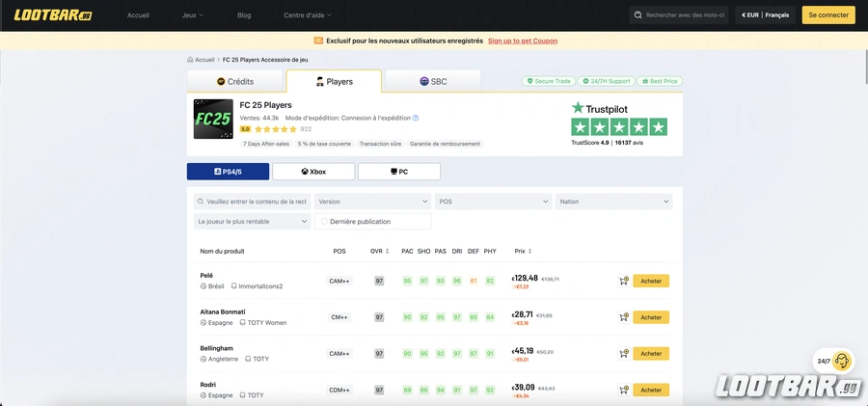This screenshot has height=406, width=868.
Task: Focus the player name search input
Action: (252, 202)
